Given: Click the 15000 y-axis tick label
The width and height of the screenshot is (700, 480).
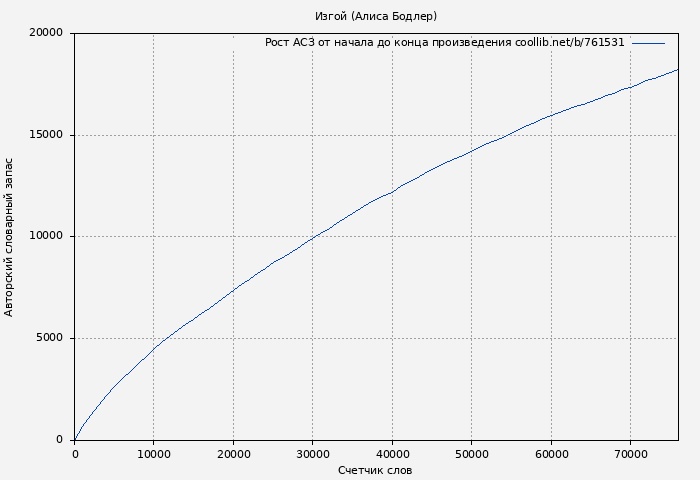Looking at the screenshot, I should pos(47,135).
